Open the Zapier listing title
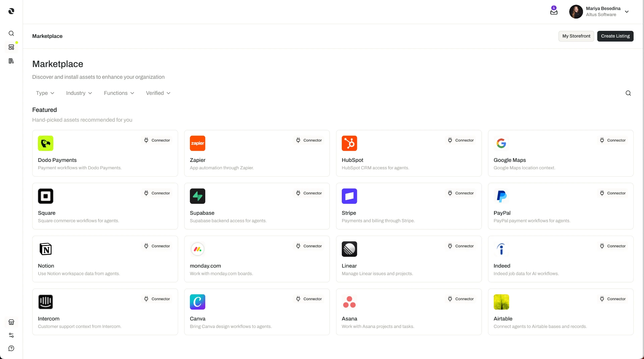The width and height of the screenshot is (644, 359). pos(198,160)
